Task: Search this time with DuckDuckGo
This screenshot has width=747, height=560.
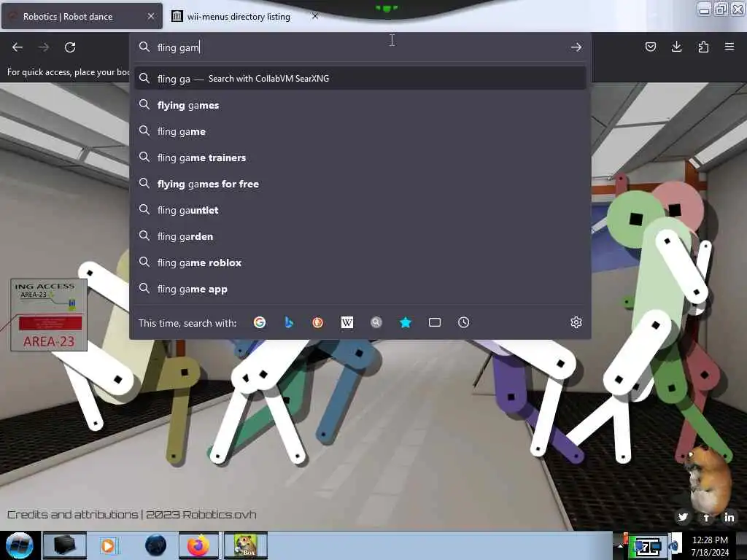Action: [x=318, y=322]
